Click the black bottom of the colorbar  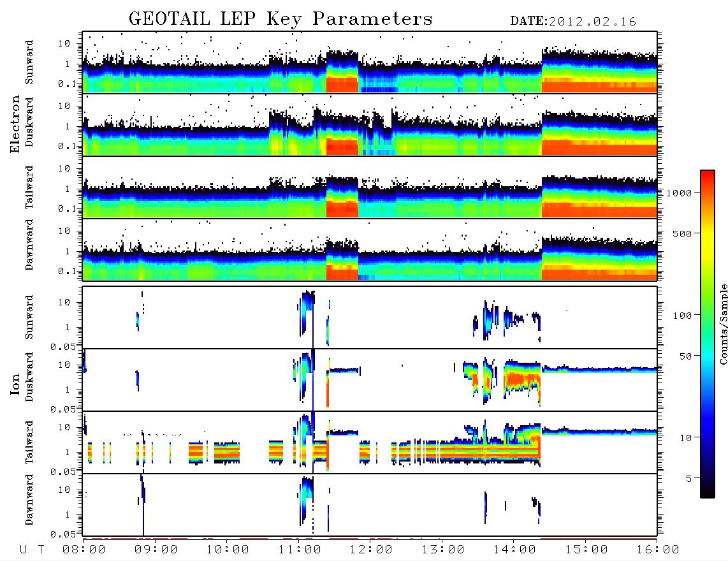[708, 492]
